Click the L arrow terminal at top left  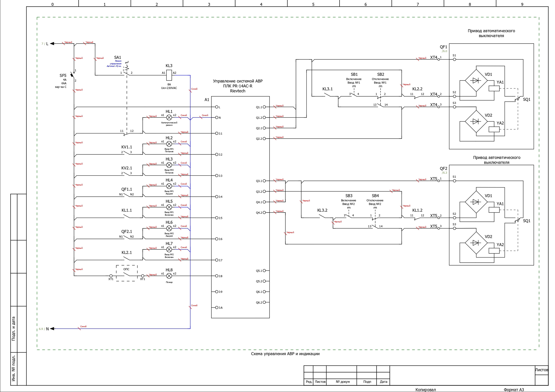[x=52, y=44]
